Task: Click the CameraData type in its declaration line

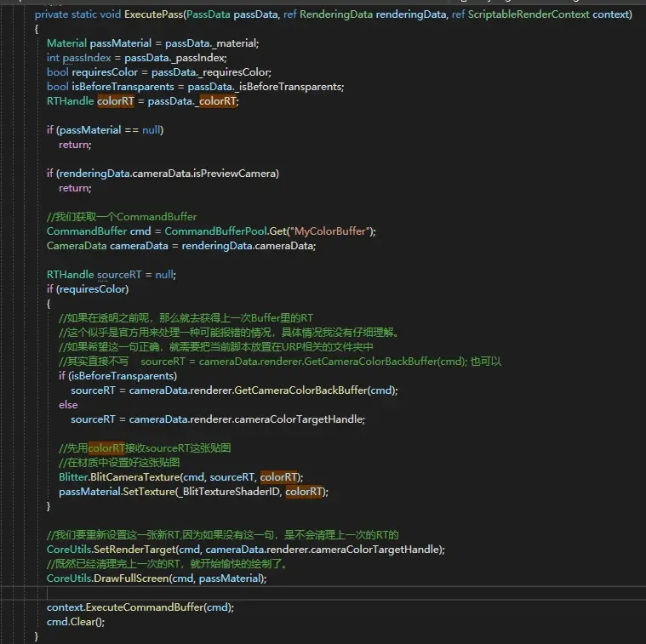Action: pos(77,246)
